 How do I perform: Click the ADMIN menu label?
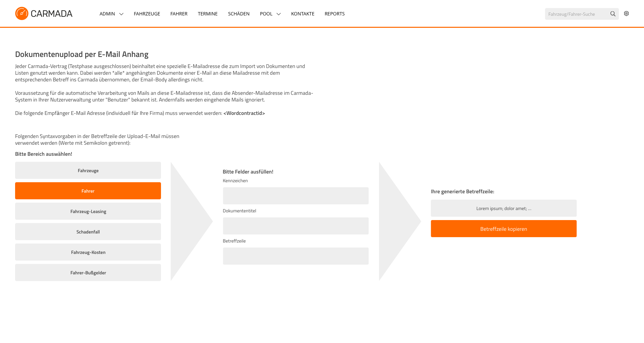click(107, 14)
